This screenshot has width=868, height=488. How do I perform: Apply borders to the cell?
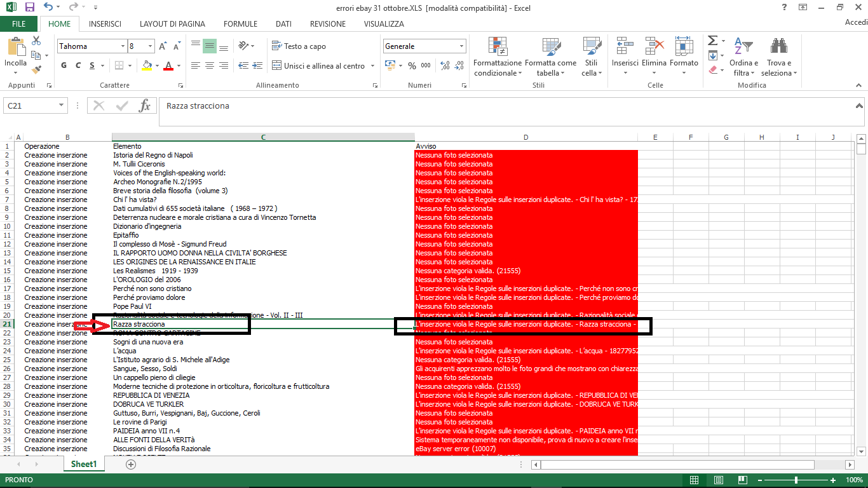click(x=119, y=65)
